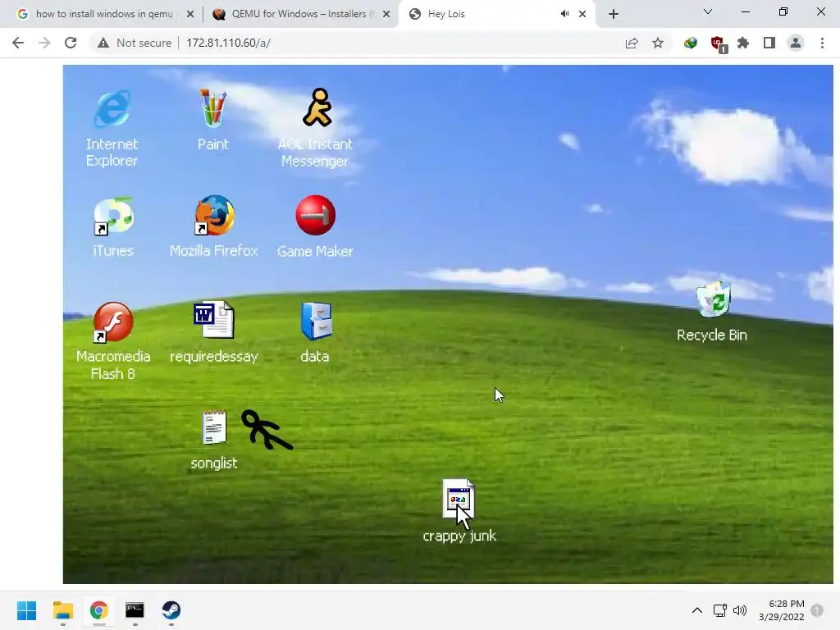Click the Not secure warning indicator
Viewport: 840px width, 630px height.
coord(134,43)
